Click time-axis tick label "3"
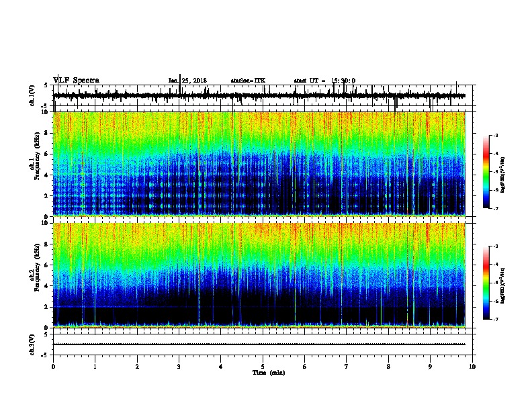This screenshot has width=532, height=411. coord(179,367)
